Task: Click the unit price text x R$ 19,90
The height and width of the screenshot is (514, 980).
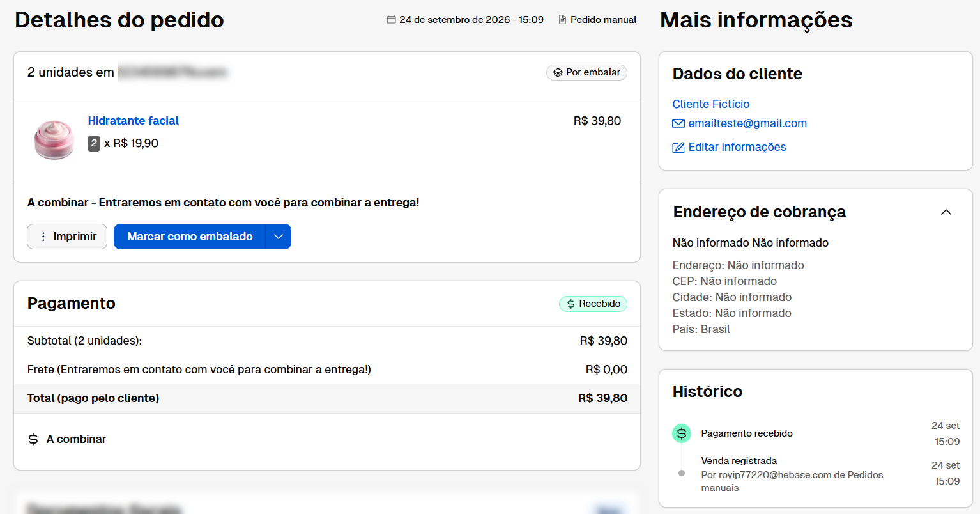Action: (132, 143)
